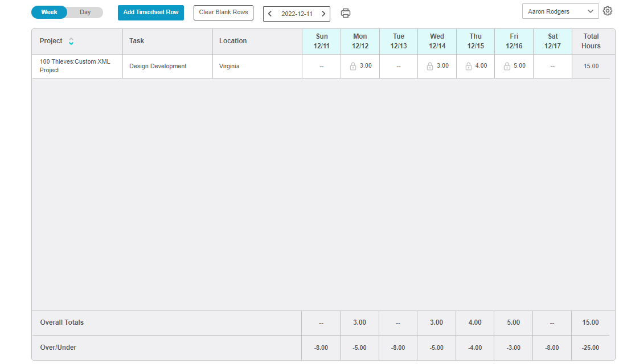
Task: Click the Location column header
Action: click(257, 42)
